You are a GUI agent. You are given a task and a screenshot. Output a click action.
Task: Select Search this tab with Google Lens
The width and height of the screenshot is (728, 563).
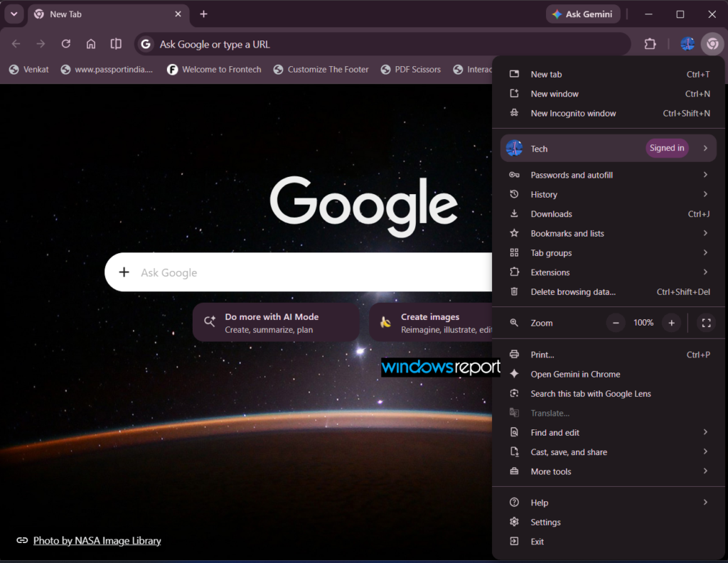click(609, 394)
